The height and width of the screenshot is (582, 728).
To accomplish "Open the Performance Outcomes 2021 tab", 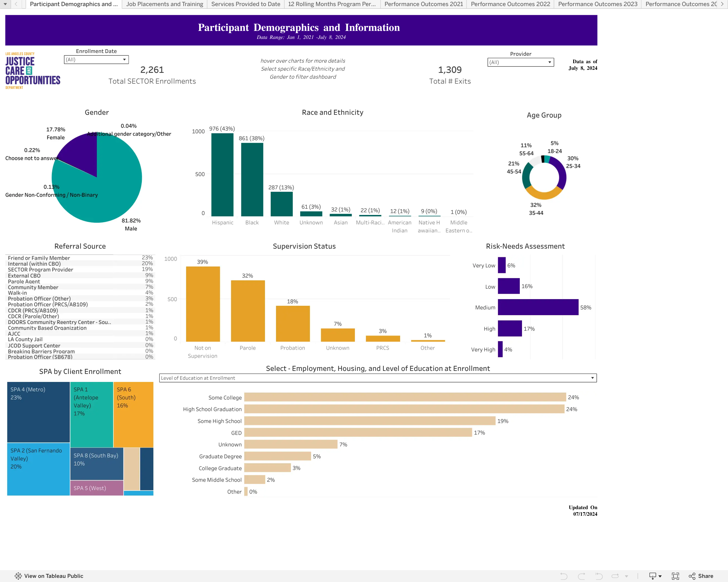I will coord(424,4).
